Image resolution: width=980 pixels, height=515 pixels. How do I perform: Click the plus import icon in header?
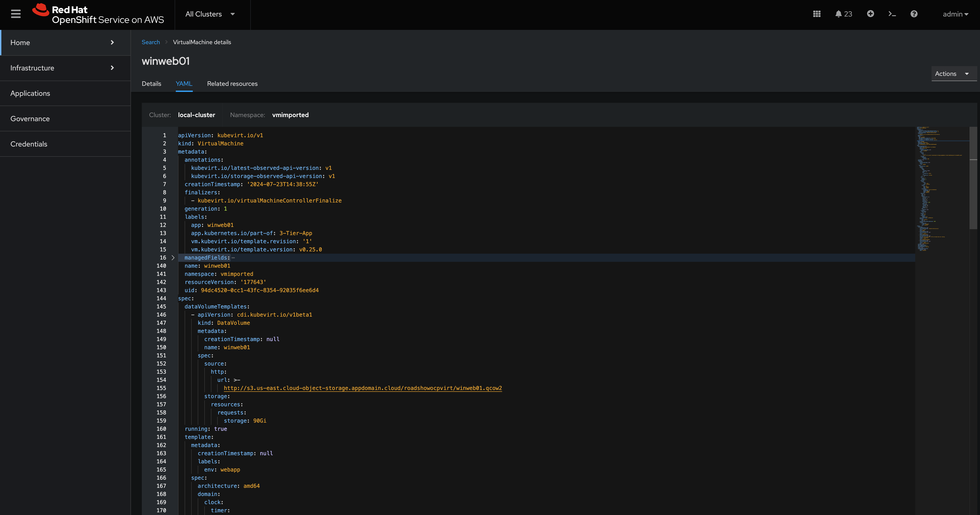[870, 14]
